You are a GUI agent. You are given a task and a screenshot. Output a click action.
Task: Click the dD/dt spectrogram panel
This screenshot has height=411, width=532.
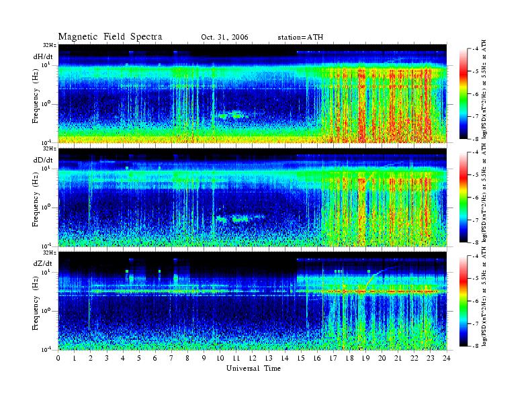pos(253,197)
